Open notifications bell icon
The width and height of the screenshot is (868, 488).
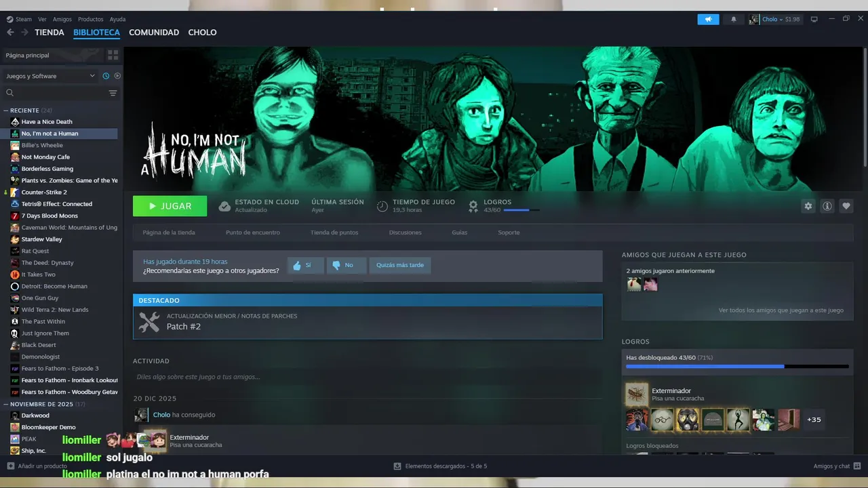click(x=733, y=19)
